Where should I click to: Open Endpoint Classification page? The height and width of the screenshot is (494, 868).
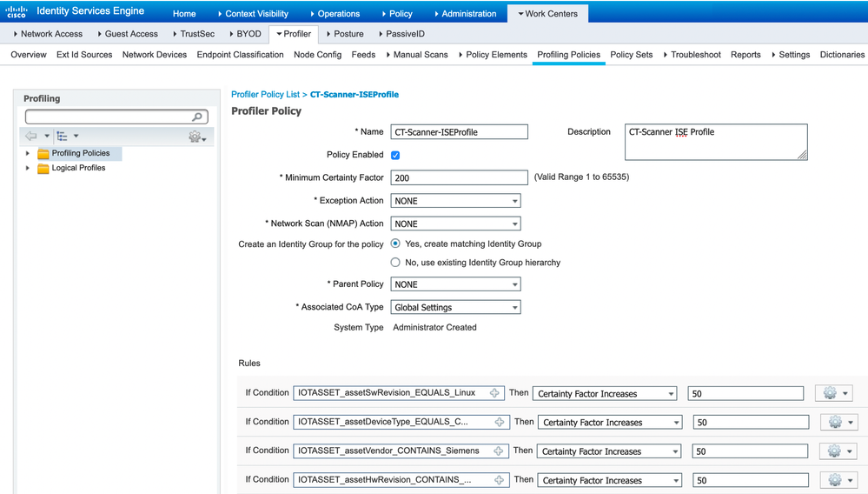click(241, 55)
